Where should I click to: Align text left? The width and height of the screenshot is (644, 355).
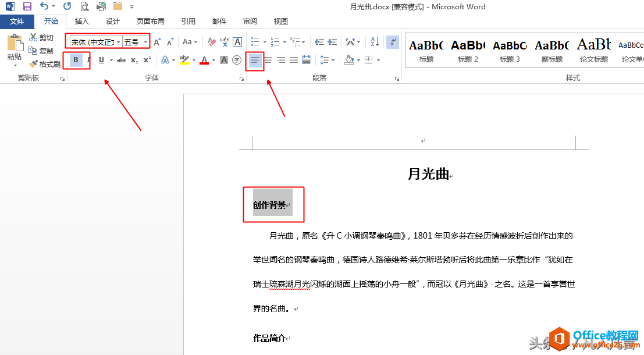(255, 61)
